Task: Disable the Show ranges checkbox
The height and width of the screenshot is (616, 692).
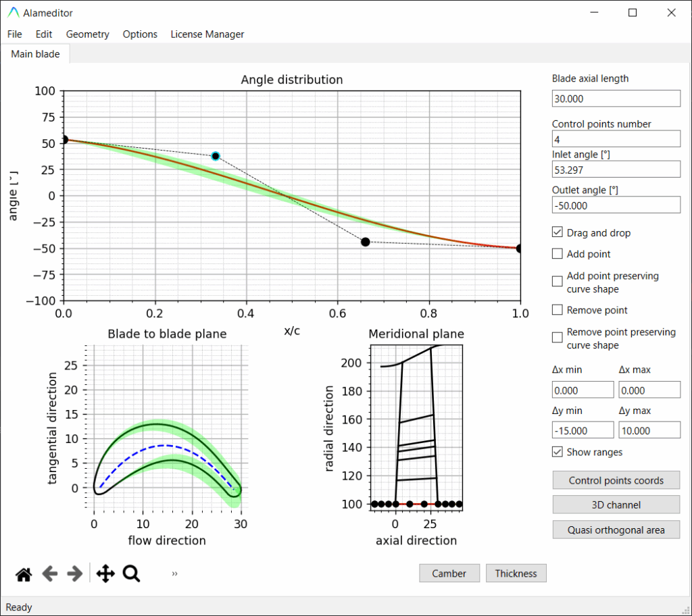Action: [558, 452]
